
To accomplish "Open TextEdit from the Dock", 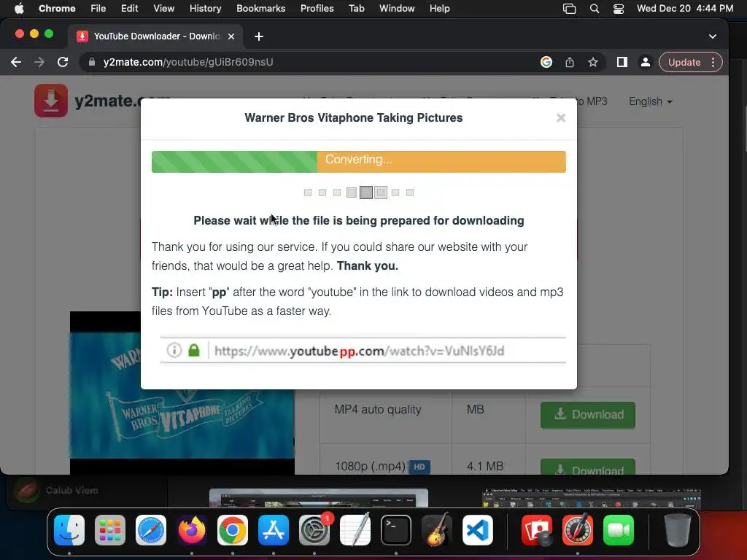I will (355, 530).
